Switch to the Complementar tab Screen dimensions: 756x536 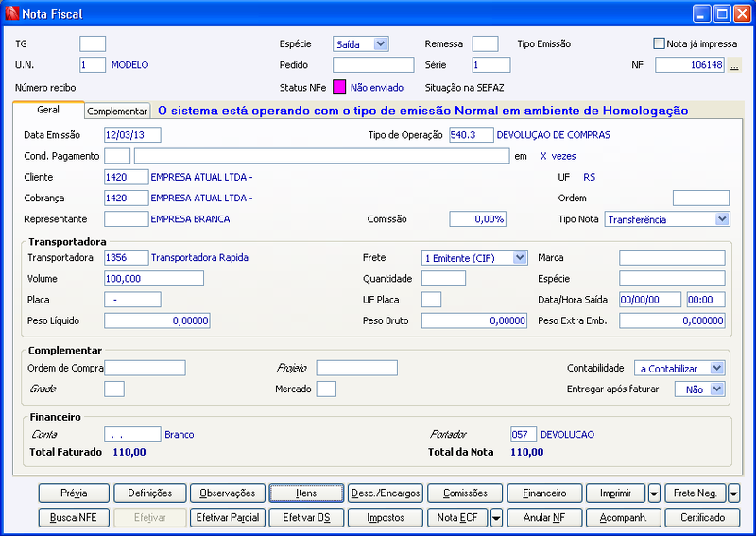click(x=117, y=111)
